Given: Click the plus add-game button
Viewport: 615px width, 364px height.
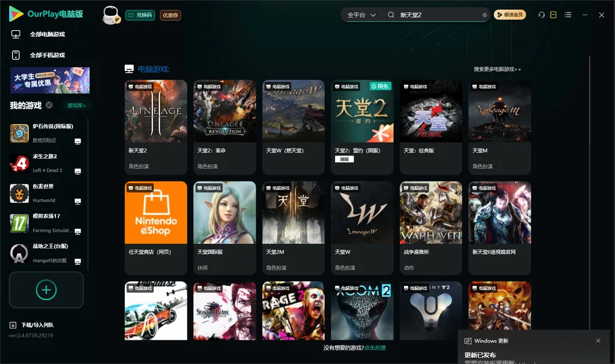Looking at the screenshot, I should pos(46,290).
